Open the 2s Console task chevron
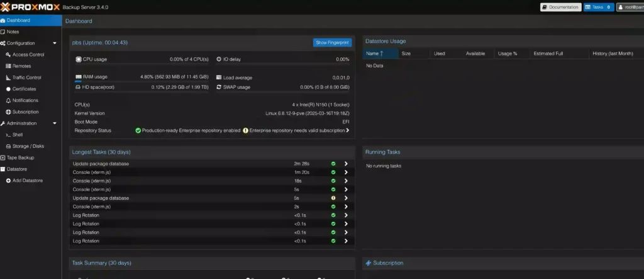Image resolution: width=644 pixels, height=279 pixels. click(347, 207)
